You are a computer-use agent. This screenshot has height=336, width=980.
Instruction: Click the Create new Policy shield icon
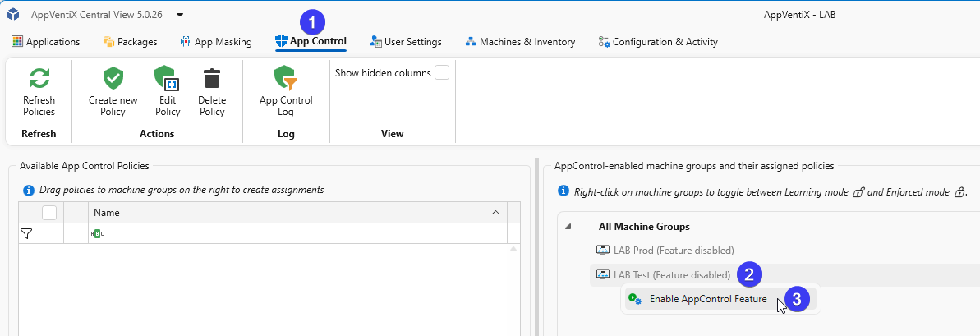point(113,79)
